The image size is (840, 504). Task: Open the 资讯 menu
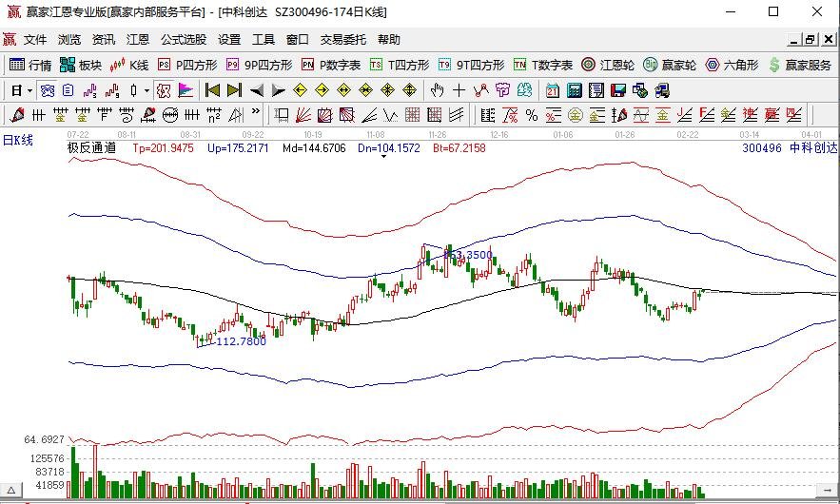pyautogui.click(x=104, y=40)
